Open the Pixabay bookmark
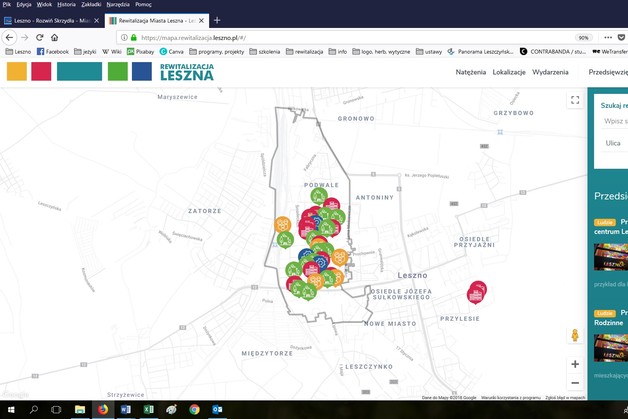 [x=141, y=52]
